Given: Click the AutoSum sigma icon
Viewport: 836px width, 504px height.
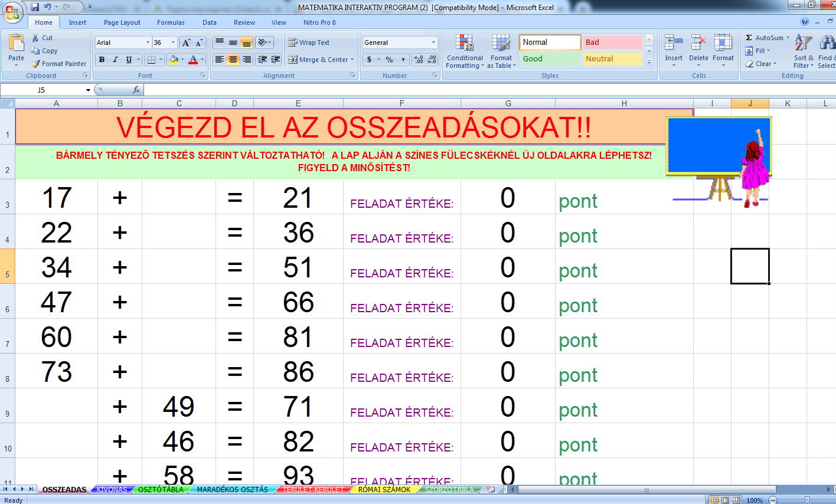Looking at the screenshot, I should click(749, 38).
